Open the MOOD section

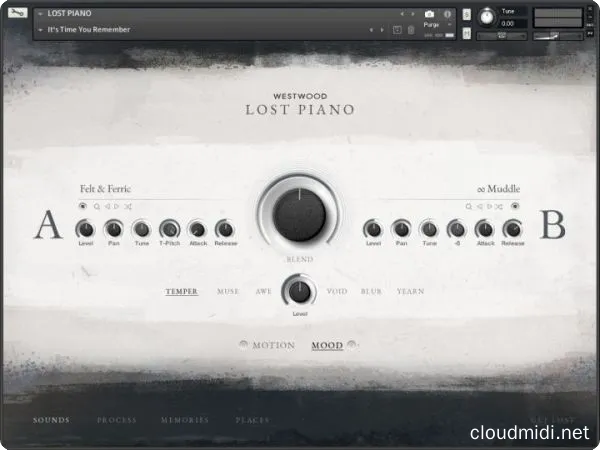[x=327, y=345]
